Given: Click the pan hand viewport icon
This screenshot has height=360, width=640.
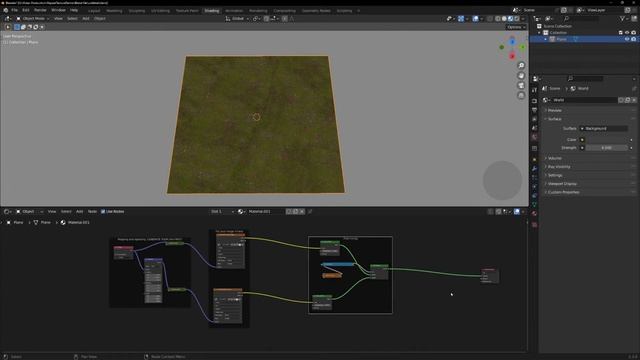Looking at the screenshot, I should coord(521,76).
